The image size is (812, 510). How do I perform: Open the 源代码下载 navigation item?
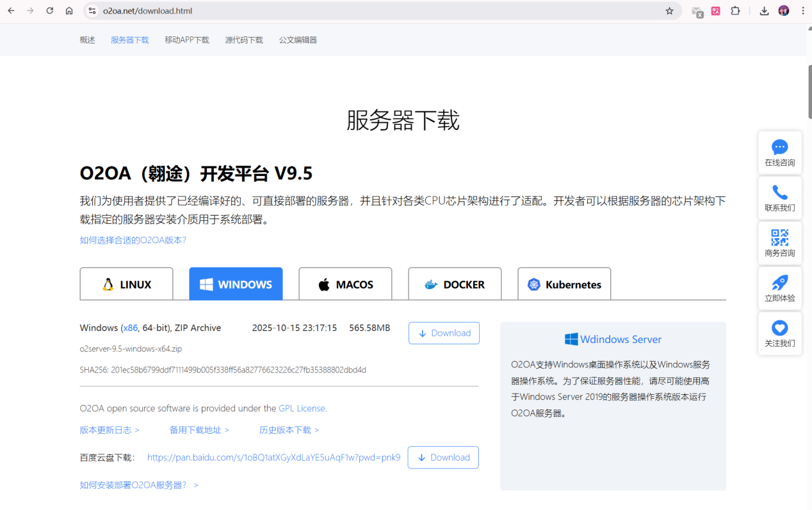click(244, 40)
